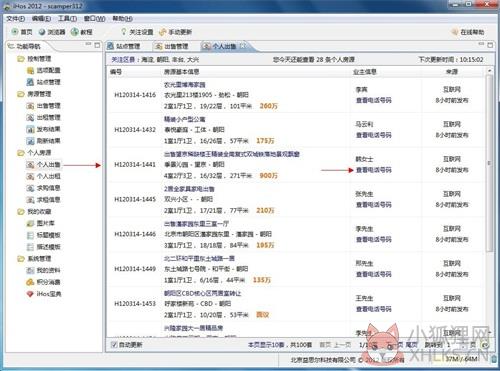Maximize the editor tab area

[x=490, y=45]
